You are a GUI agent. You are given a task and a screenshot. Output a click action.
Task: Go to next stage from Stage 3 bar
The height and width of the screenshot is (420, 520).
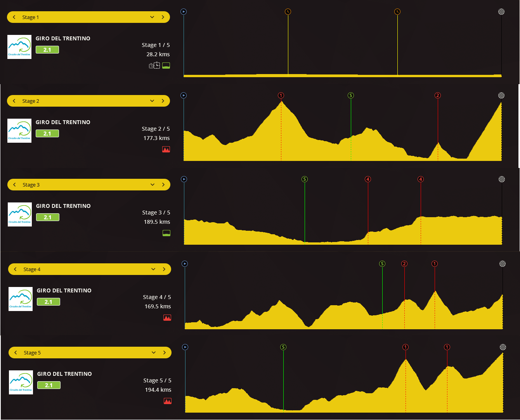tap(163, 185)
